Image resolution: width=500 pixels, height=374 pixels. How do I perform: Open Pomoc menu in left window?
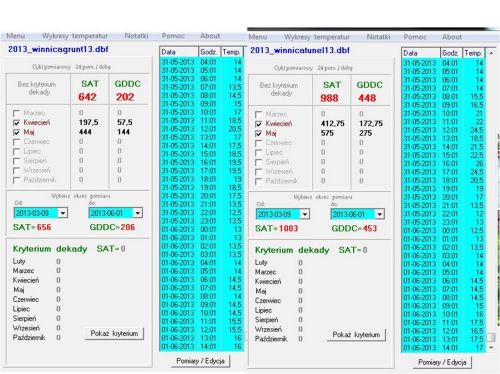pyautogui.click(x=173, y=36)
